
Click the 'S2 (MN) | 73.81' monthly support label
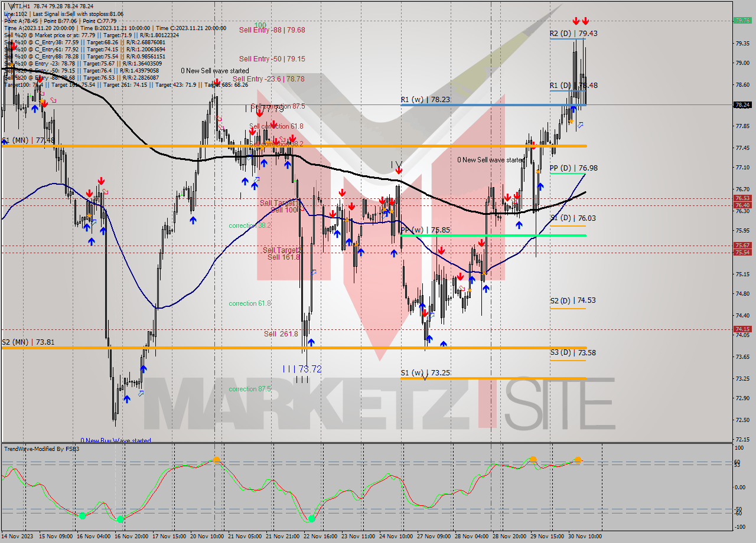(28, 342)
